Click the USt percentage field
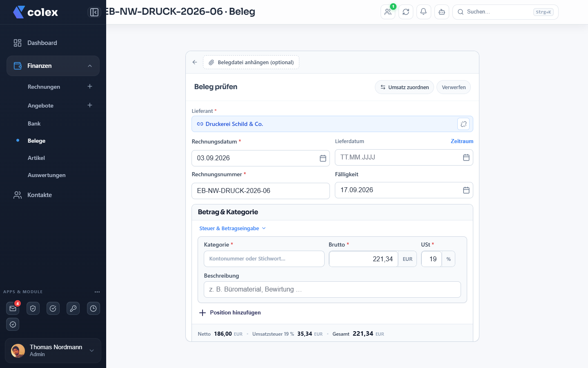Screen dimensions: 588x368 432,259
